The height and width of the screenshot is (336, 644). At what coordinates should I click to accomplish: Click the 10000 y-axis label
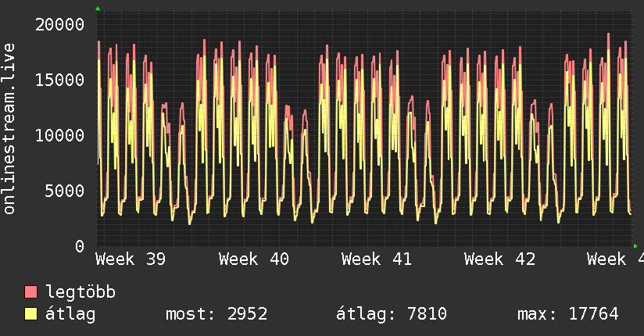(59, 135)
